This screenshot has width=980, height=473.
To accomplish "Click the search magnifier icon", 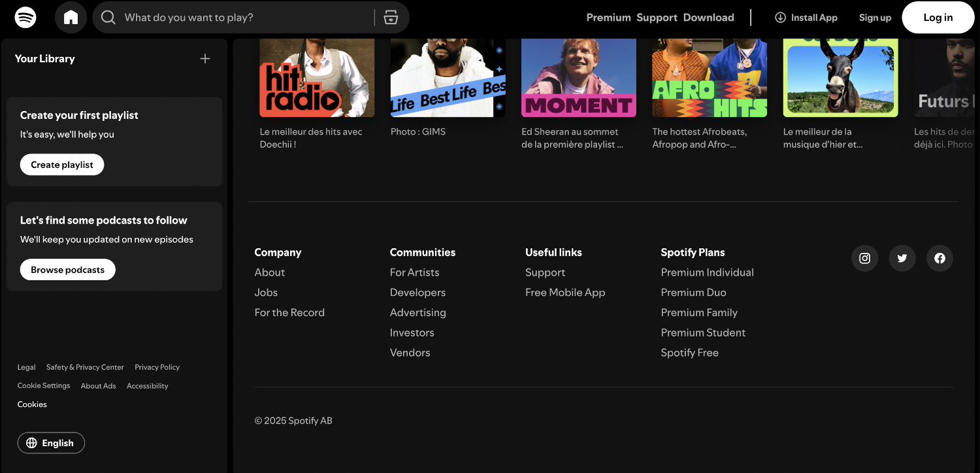I will (108, 18).
